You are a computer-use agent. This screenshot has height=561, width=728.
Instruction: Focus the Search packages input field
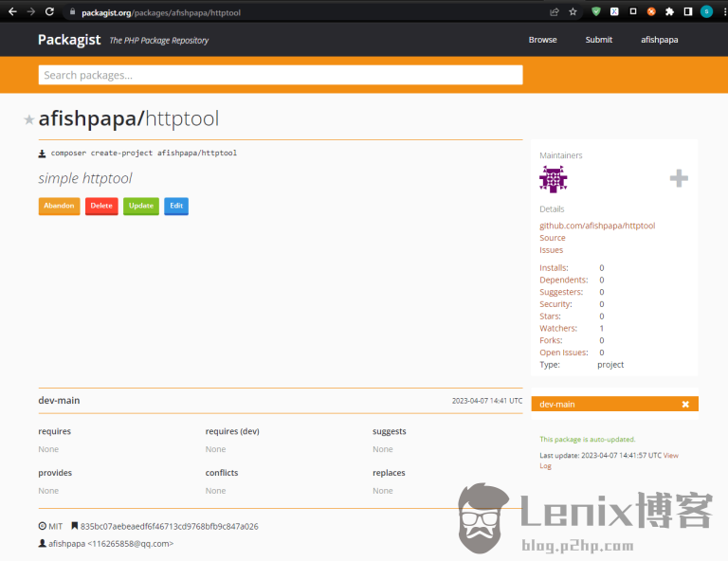point(280,75)
